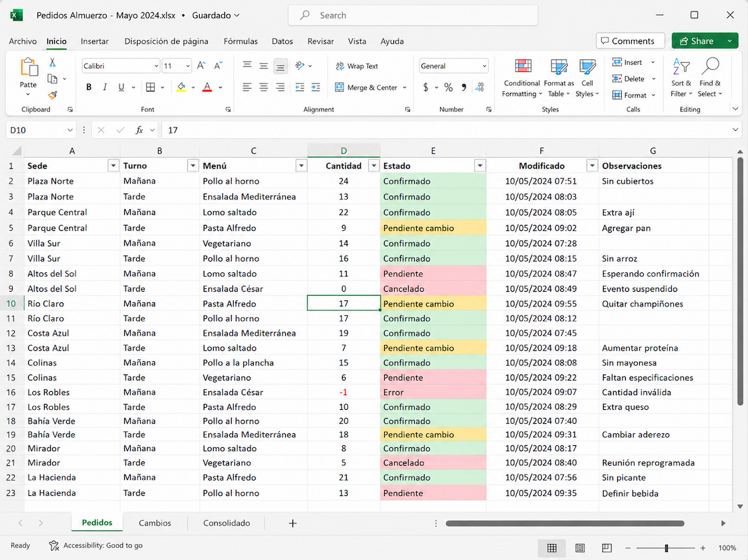Toggle Wrap Text
Screen dimensions: 748x560
[357, 66]
